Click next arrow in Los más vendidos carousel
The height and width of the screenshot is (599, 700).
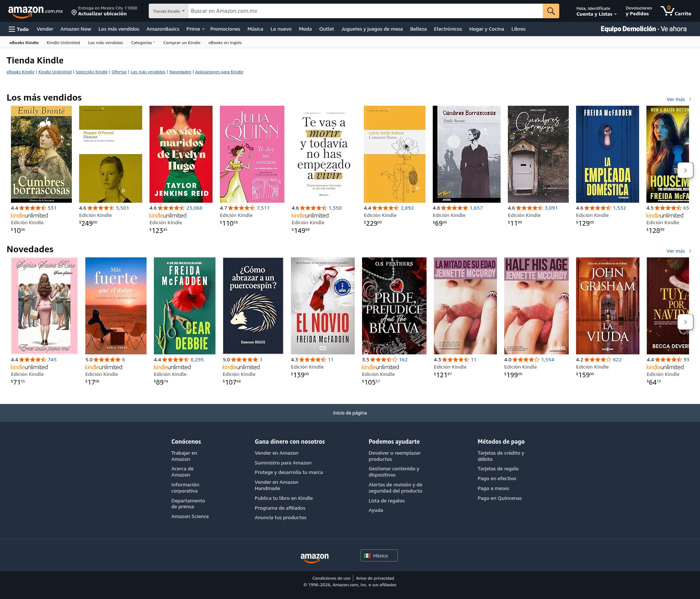[x=685, y=170]
